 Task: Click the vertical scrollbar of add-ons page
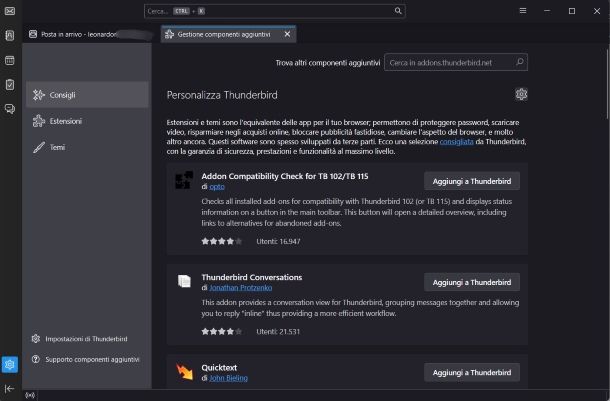click(x=607, y=84)
